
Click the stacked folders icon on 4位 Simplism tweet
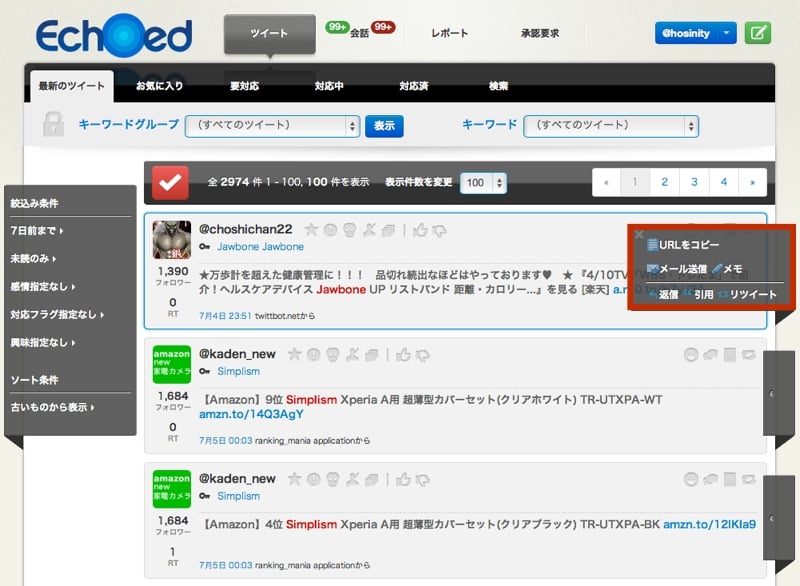tap(371, 480)
